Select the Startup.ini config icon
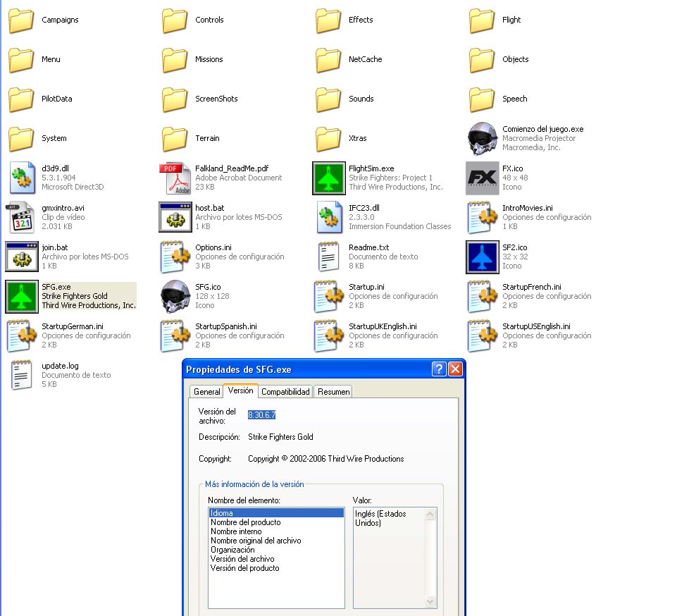The width and height of the screenshot is (677, 616). pyautogui.click(x=329, y=296)
